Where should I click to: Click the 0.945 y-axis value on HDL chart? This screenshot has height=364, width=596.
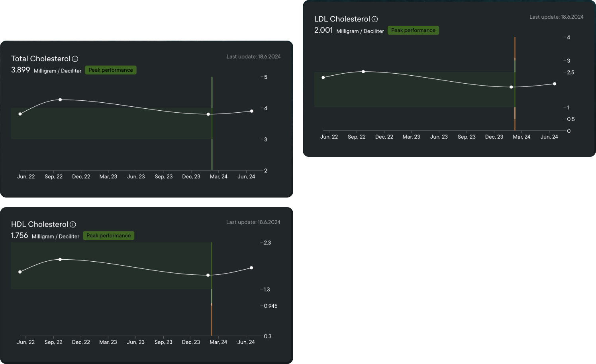coord(271,306)
